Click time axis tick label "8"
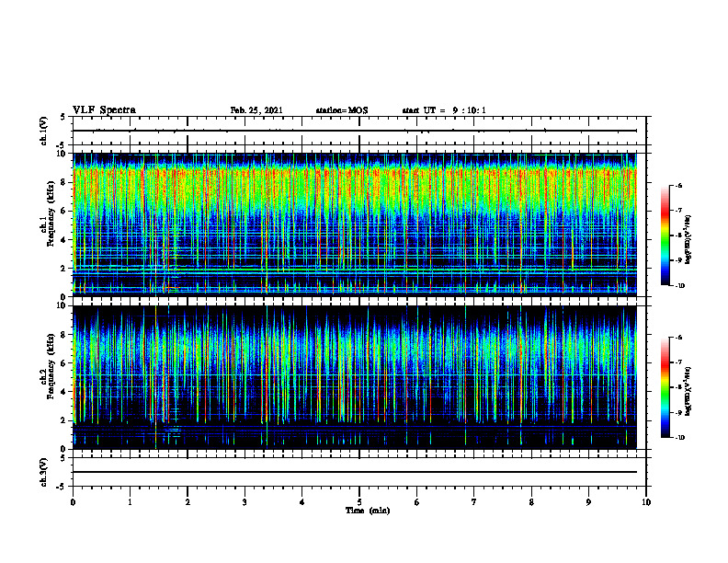The height and width of the screenshot is (563, 728). click(x=531, y=502)
